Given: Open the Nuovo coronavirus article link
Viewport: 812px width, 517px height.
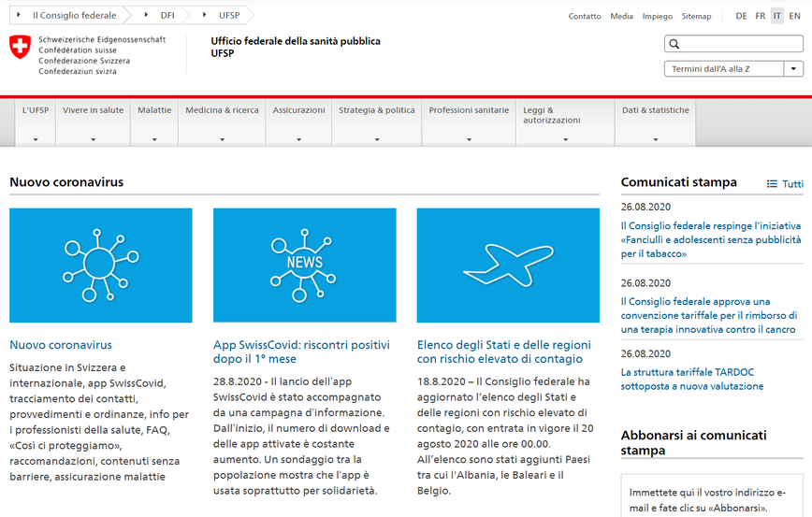Looking at the screenshot, I should coord(61,345).
